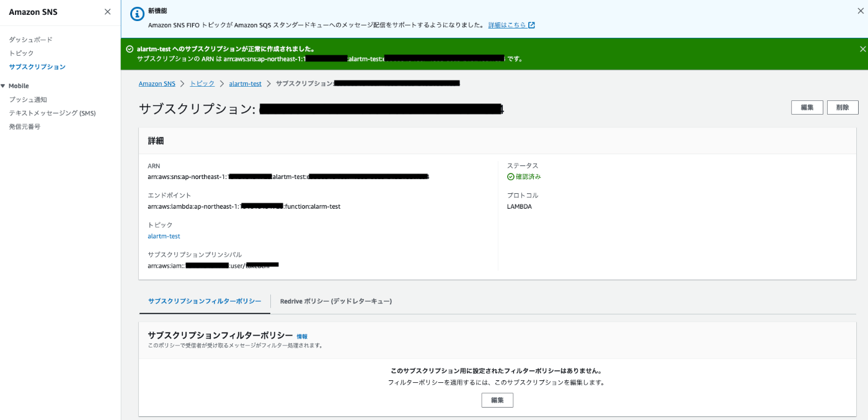Open トピック in the sidebar

coord(21,53)
